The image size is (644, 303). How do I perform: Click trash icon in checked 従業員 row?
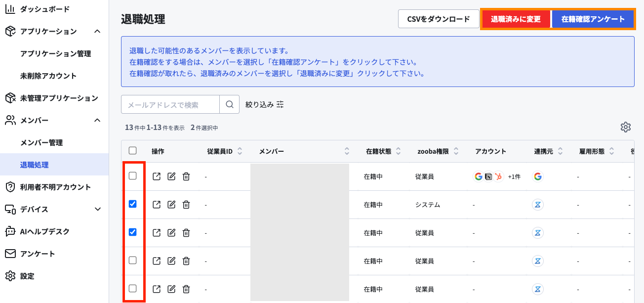pyautogui.click(x=186, y=233)
